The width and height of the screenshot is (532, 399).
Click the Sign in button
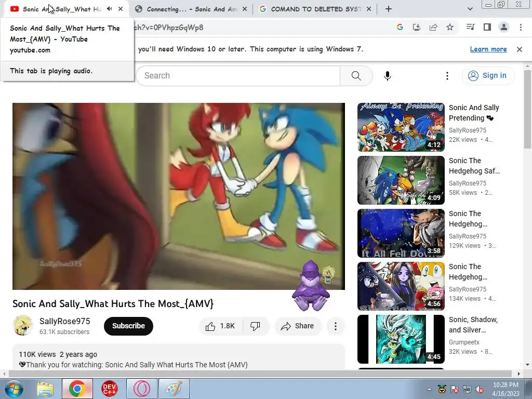[488, 75]
